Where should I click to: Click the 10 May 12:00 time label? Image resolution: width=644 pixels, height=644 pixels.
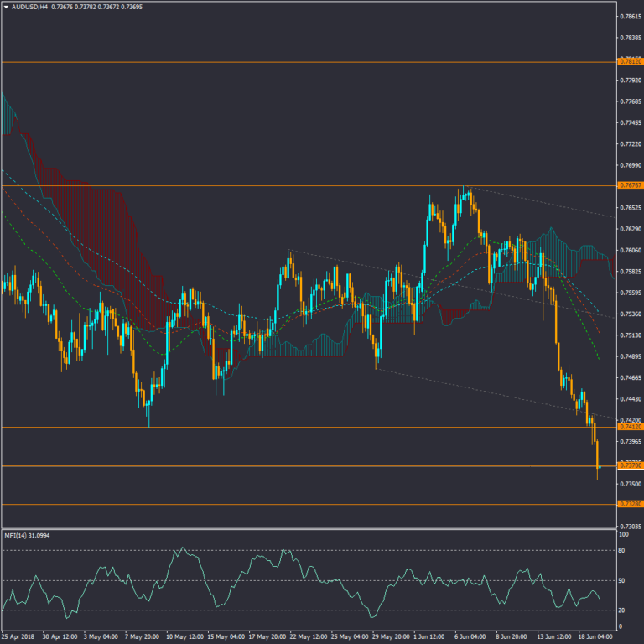[x=184, y=637]
